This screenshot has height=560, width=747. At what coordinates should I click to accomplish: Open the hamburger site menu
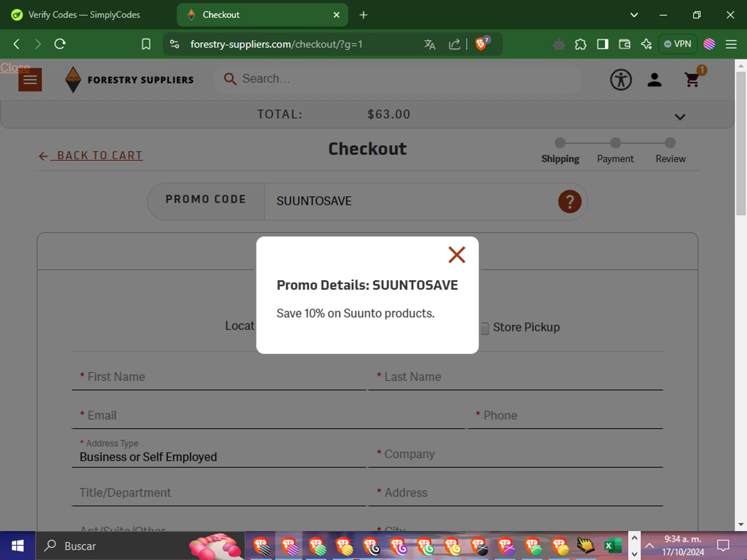click(30, 80)
